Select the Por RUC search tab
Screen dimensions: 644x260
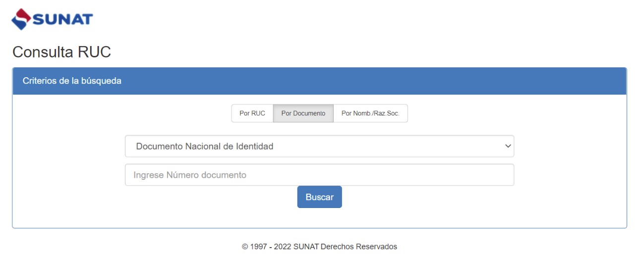252,113
